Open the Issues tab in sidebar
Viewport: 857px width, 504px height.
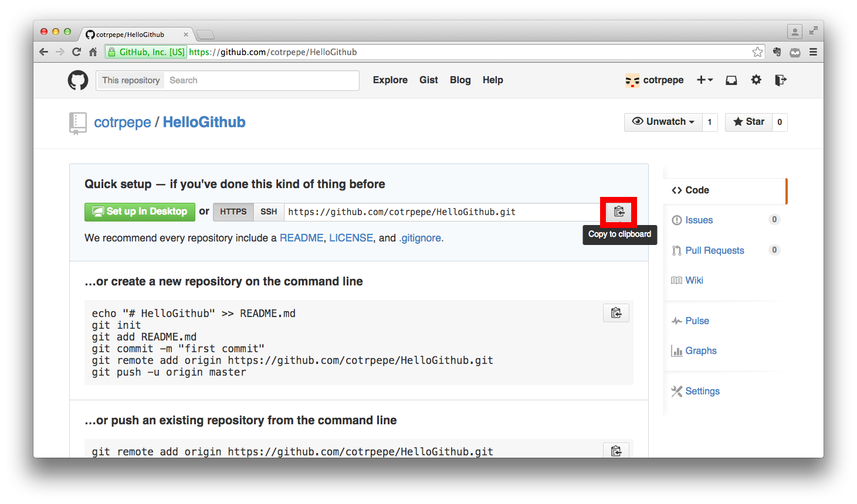click(x=699, y=220)
